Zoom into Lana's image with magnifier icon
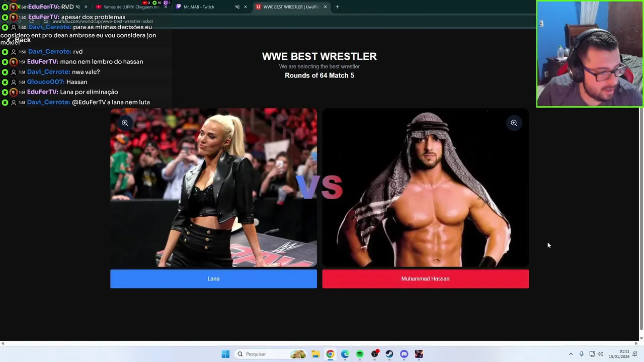 125,123
